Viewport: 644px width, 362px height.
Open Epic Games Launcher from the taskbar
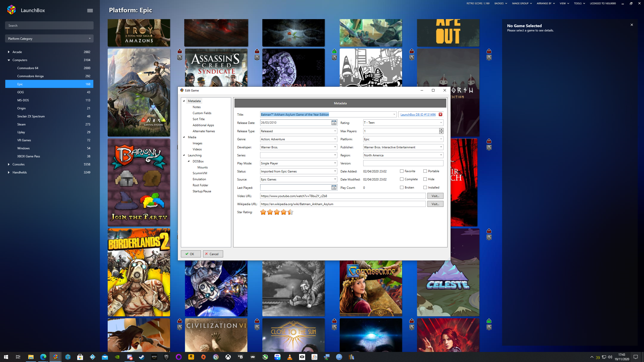(167, 357)
